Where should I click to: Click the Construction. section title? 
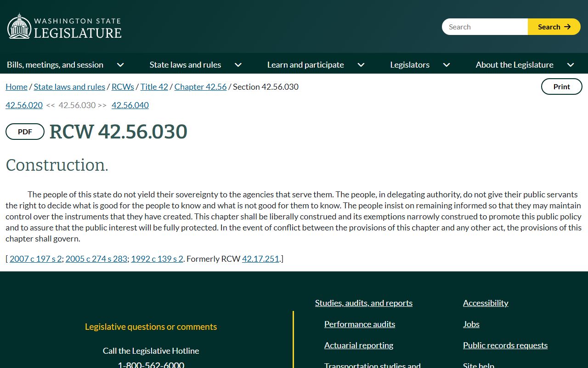coord(57,165)
